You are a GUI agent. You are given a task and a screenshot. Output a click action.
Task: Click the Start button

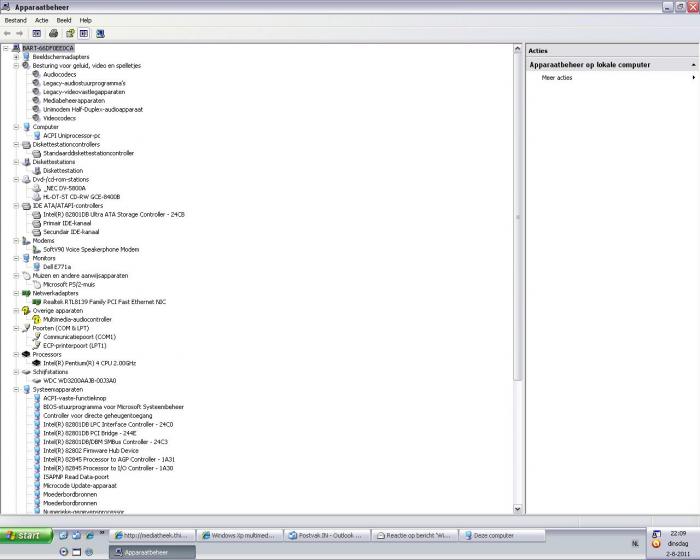tap(26, 535)
